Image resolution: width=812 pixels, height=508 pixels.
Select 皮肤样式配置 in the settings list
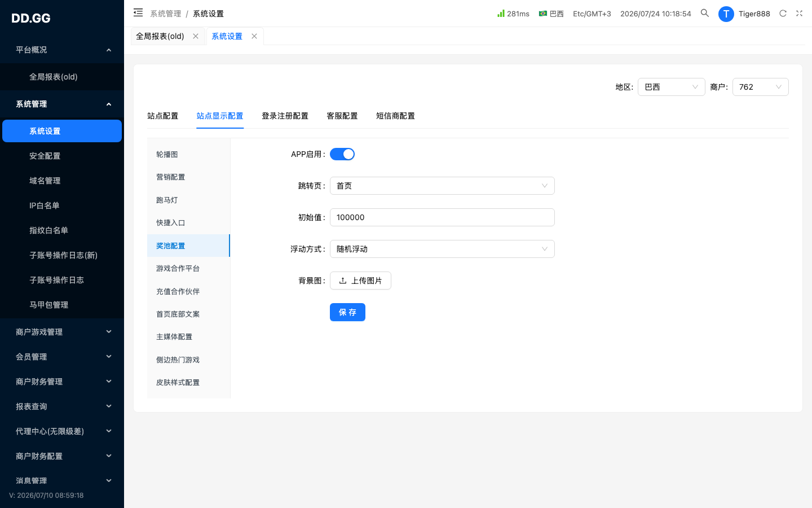tap(188, 383)
